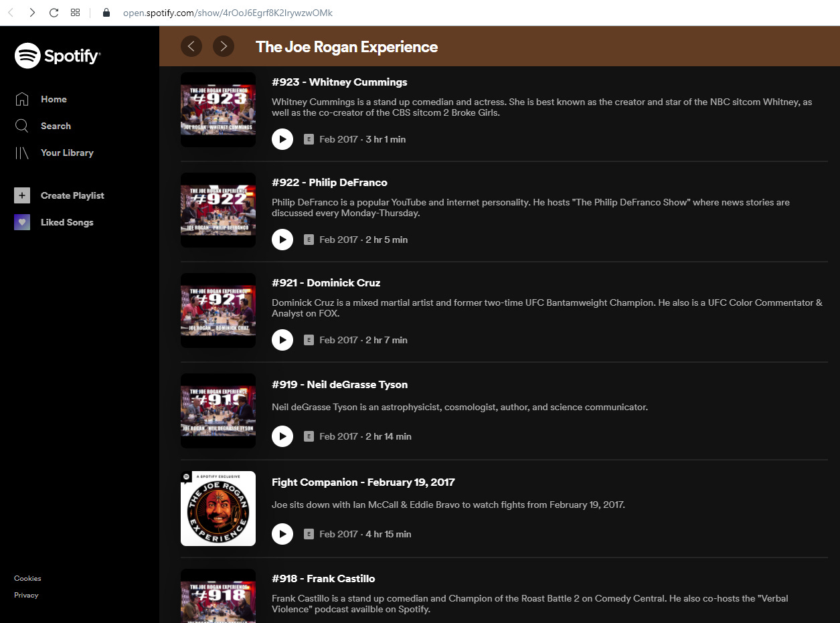The width and height of the screenshot is (840, 623).
Task: Click the Create Playlist label
Action: 72,195
